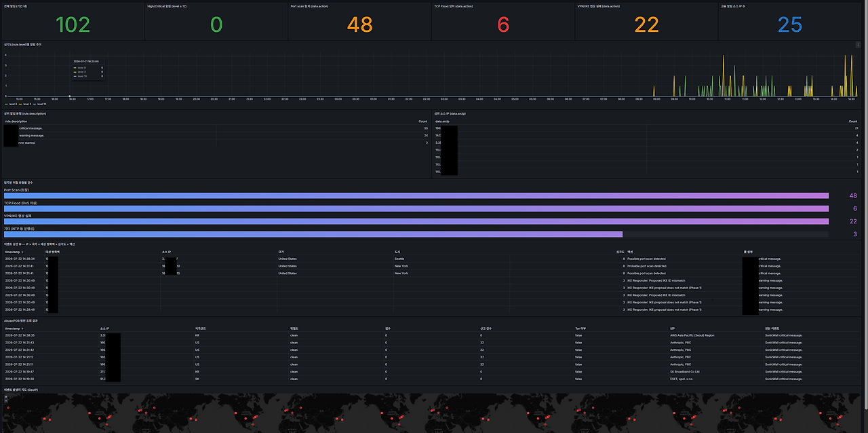Click the Port scan detection stat showing 48
The width and height of the screenshot is (868, 433).
pyautogui.click(x=360, y=24)
